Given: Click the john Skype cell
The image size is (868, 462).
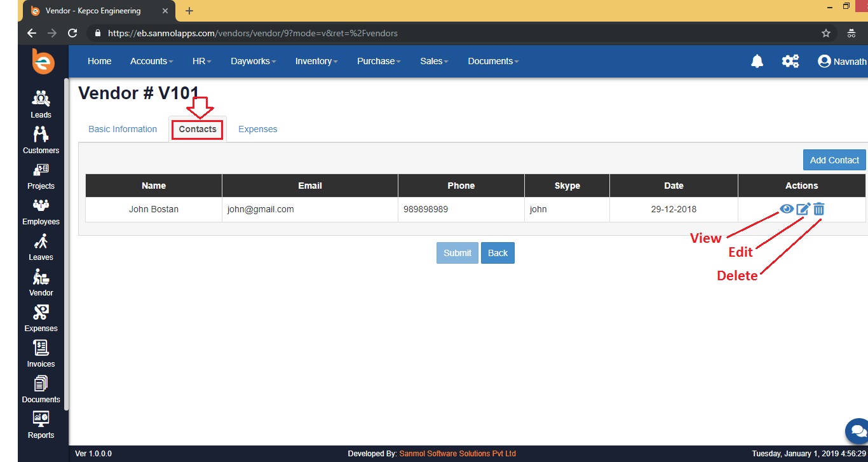Looking at the screenshot, I should click(567, 209).
